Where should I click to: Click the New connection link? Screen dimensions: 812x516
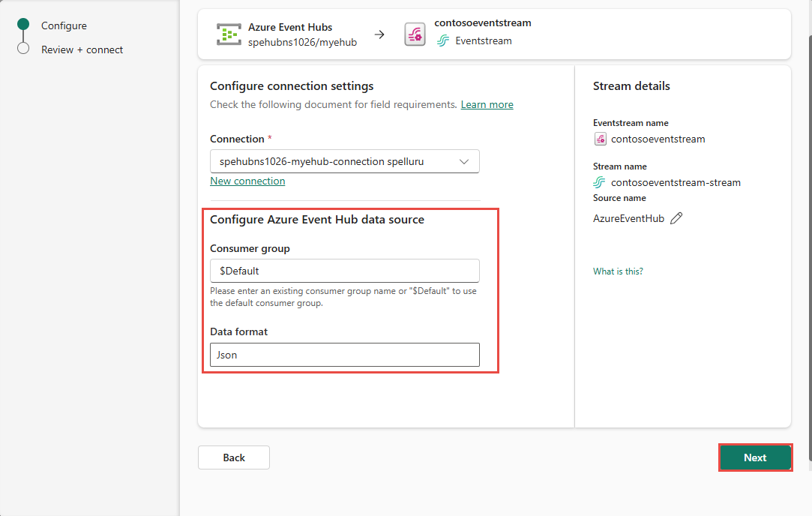click(x=247, y=181)
